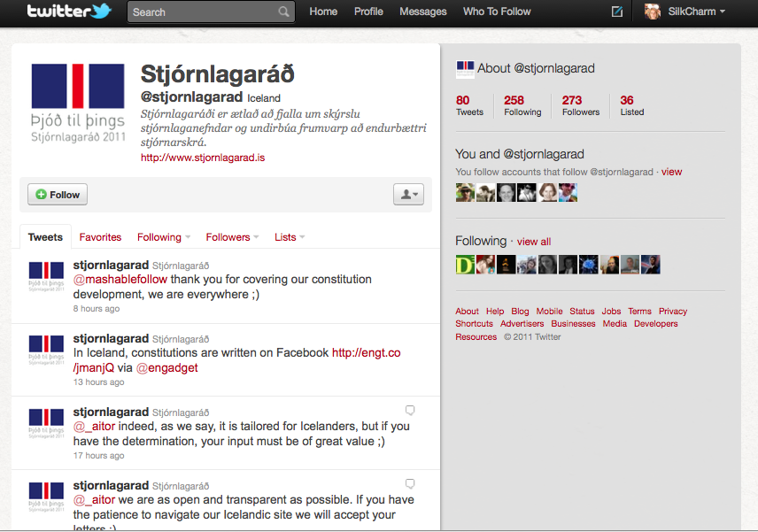The height and width of the screenshot is (532, 758).
Task: Switch to the Favorites tab
Action: [x=100, y=237]
